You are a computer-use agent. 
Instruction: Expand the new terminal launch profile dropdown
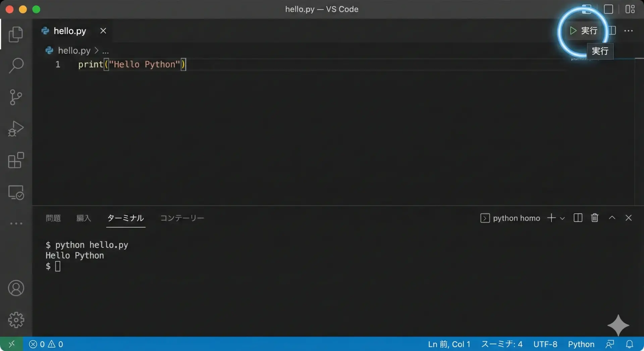tap(562, 218)
